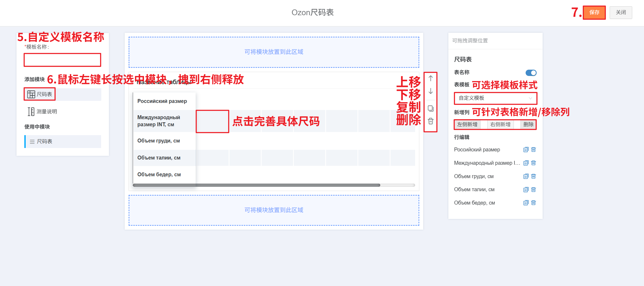Toggle the 表名称 switch
The image size is (644, 286).
tap(531, 73)
